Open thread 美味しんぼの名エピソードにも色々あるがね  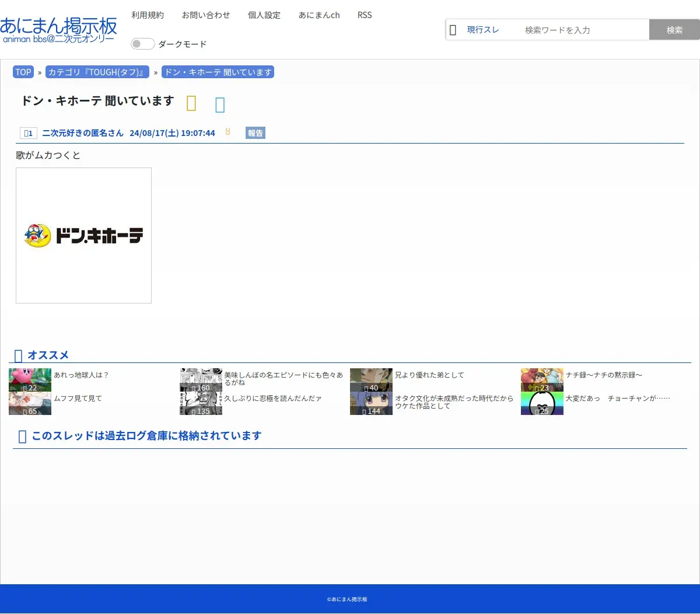pos(284,379)
